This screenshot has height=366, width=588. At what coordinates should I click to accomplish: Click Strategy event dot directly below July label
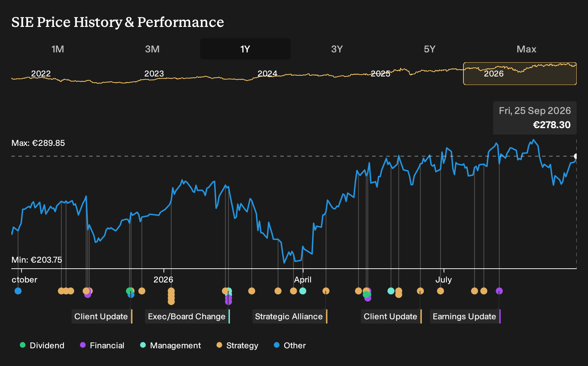[x=440, y=291]
